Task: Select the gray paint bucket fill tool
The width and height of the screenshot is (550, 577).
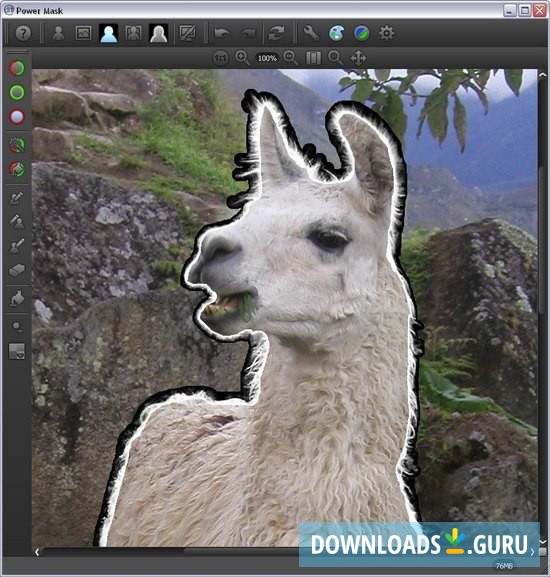Action: pos(17,299)
